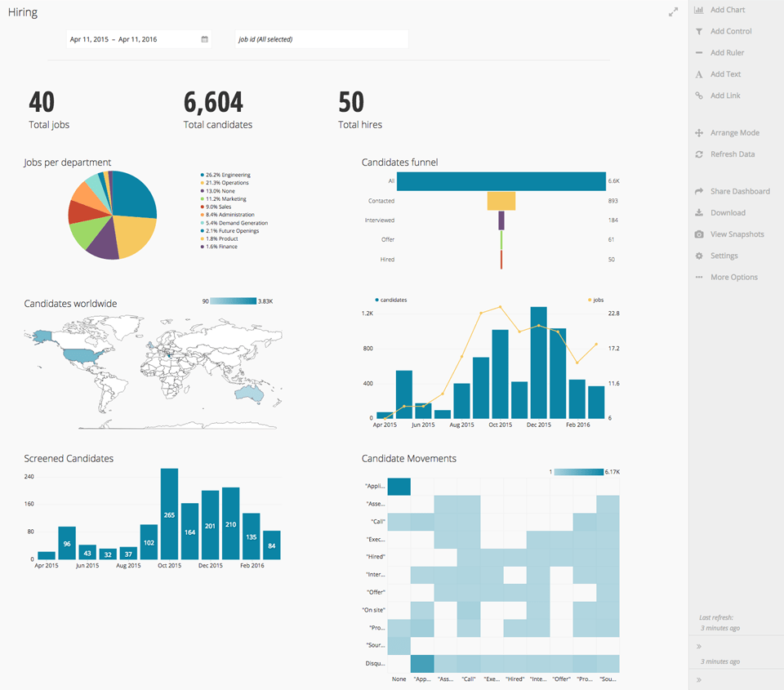Viewport: 784px width, 690px height.
Task: Enable Arrange Mode
Action: pos(698,132)
